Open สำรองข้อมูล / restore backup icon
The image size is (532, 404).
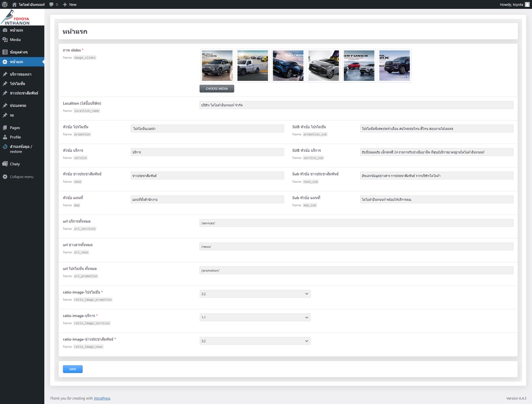click(5, 146)
